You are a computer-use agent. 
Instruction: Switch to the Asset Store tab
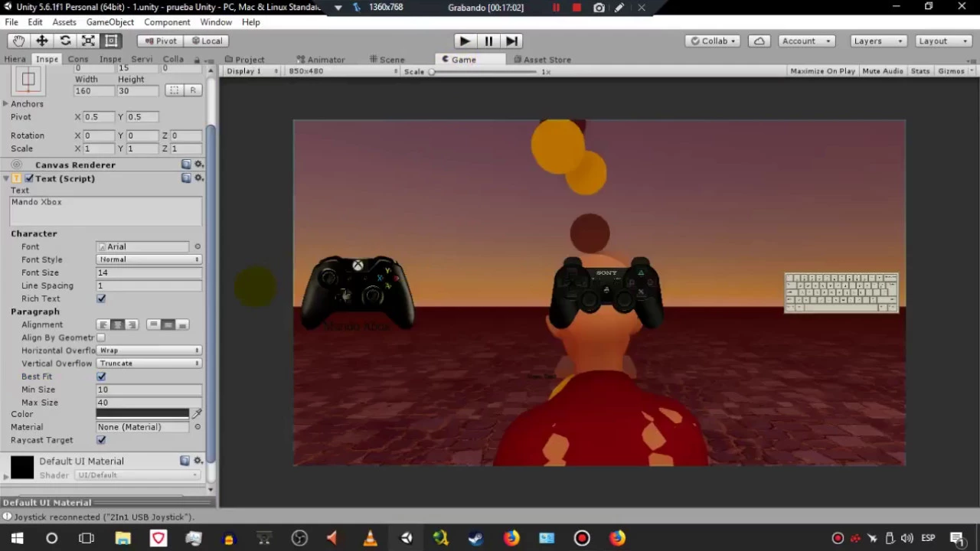[542, 60]
